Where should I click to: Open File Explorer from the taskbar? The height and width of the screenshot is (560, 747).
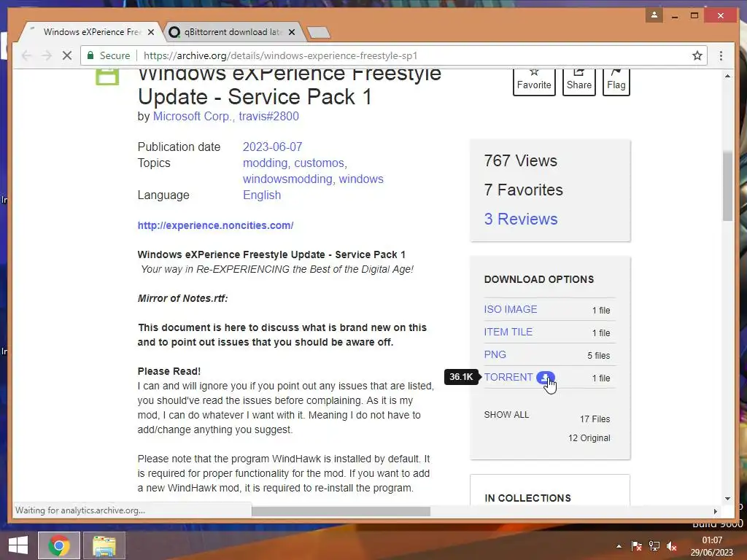(x=104, y=545)
